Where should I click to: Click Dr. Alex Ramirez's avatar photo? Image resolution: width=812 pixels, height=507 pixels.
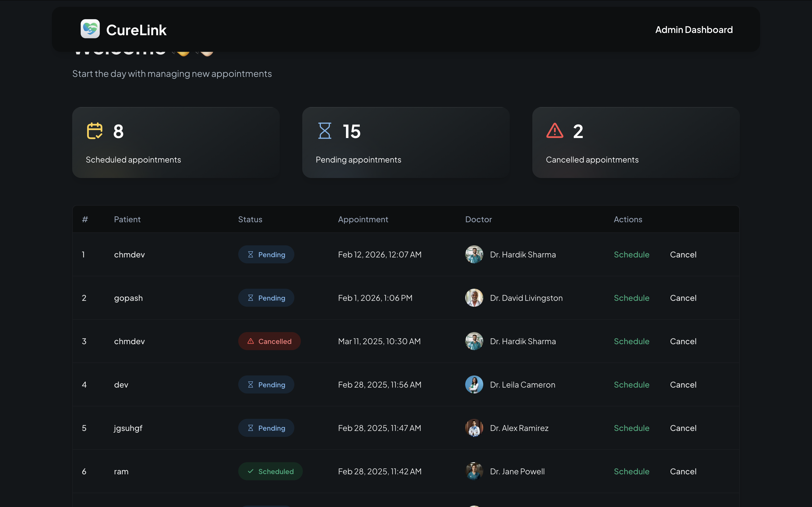pos(474,428)
